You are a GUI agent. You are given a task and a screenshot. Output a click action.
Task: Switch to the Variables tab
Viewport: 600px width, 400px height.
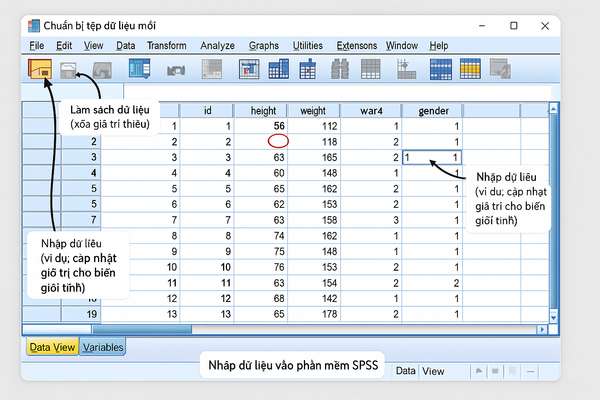pos(103,347)
